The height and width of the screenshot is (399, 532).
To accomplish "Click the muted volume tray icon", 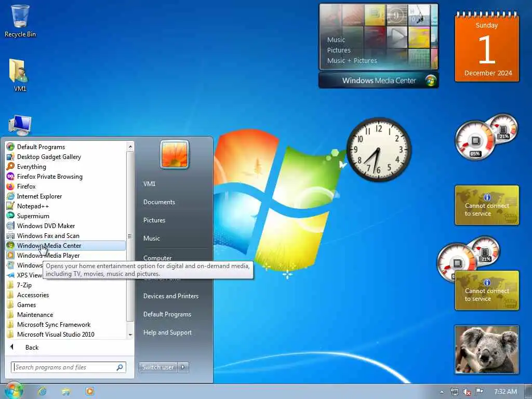I will (x=467, y=392).
